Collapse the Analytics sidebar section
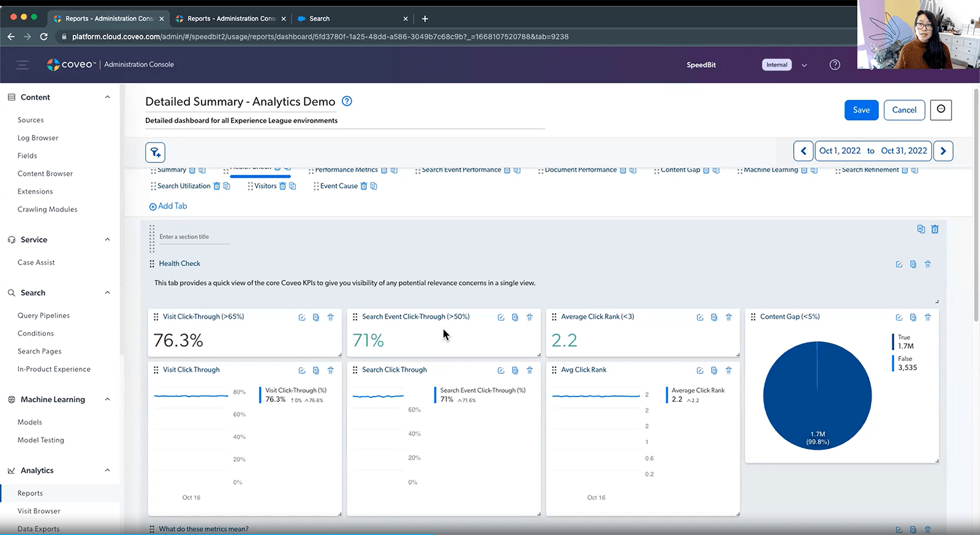980x535 pixels. click(x=108, y=471)
